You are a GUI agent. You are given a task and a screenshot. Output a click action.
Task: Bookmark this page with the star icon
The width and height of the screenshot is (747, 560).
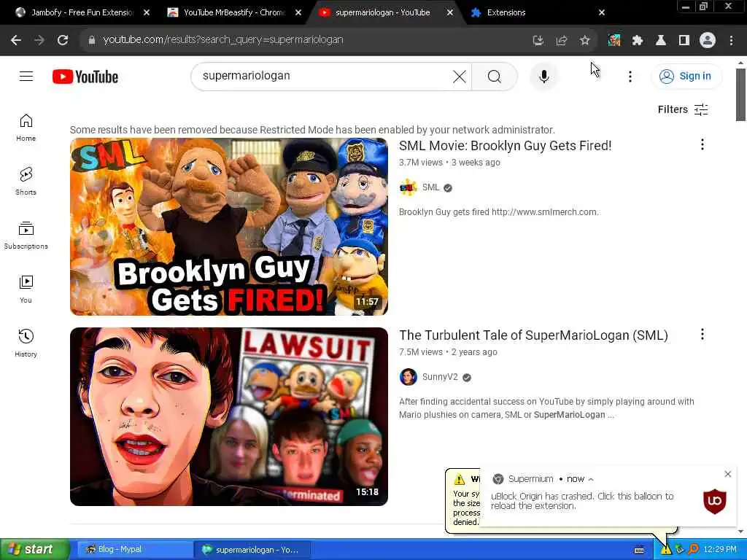(585, 41)
